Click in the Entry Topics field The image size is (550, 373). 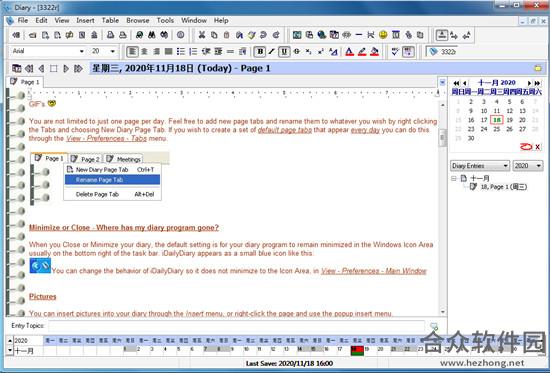pos(236,326)
